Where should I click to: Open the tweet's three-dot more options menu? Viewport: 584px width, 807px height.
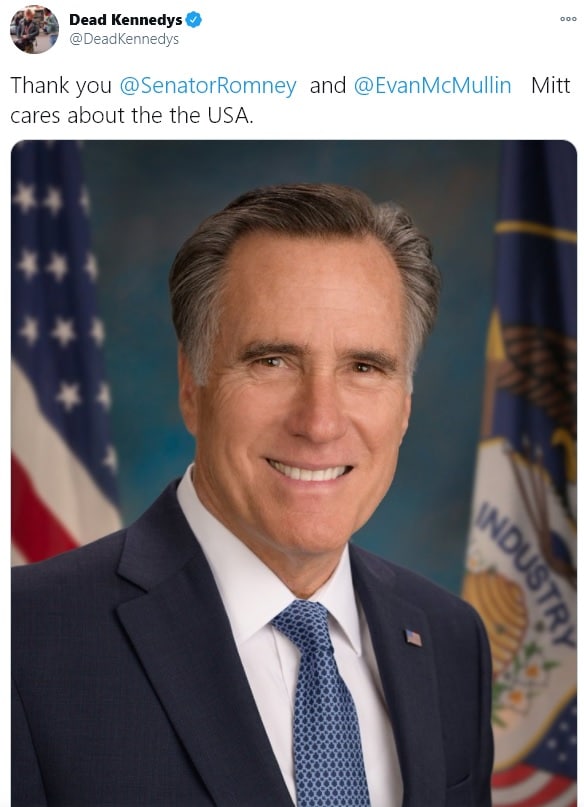coord(568,19)
